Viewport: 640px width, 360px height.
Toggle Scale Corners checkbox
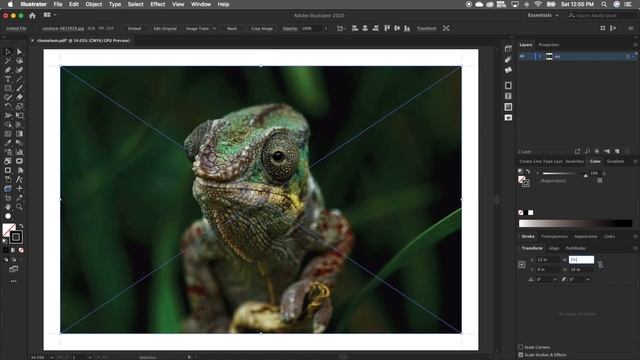521,347
